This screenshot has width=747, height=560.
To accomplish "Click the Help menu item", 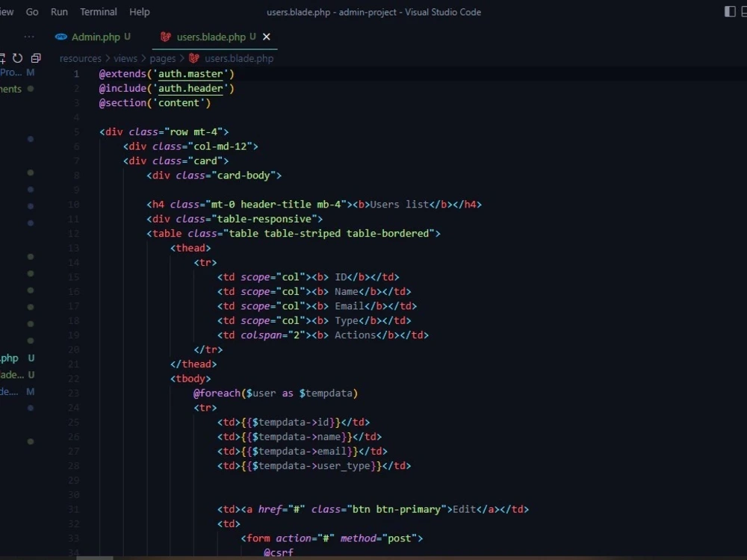I will point(139,11).
